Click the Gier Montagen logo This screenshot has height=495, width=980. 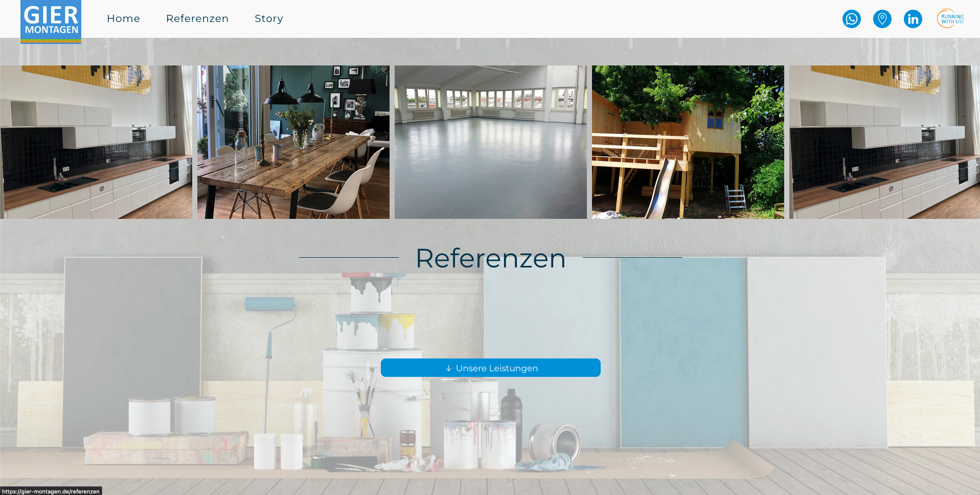(x=51, y=21)
